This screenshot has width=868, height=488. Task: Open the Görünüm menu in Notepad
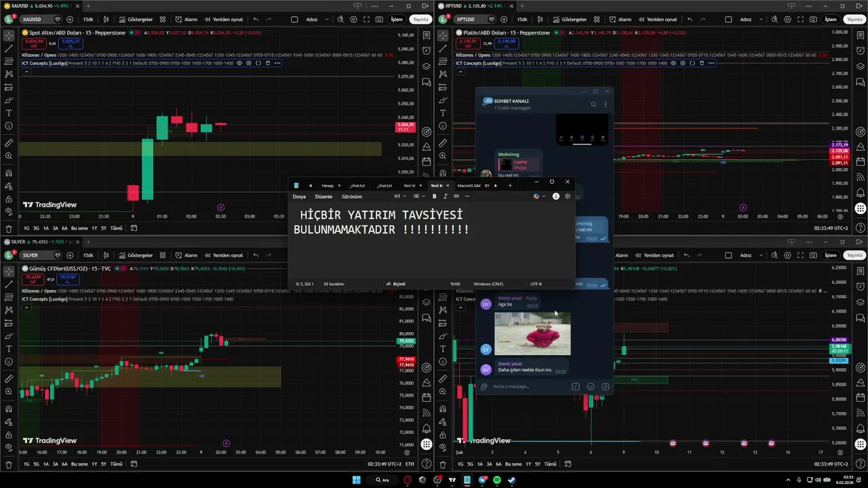point(352,197)
